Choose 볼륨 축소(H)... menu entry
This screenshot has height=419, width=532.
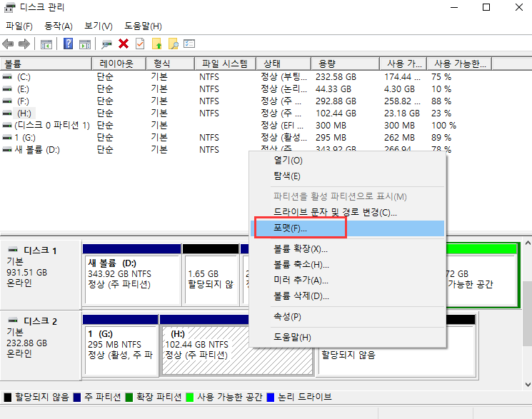pyautogui.click(x=348, y=265)
